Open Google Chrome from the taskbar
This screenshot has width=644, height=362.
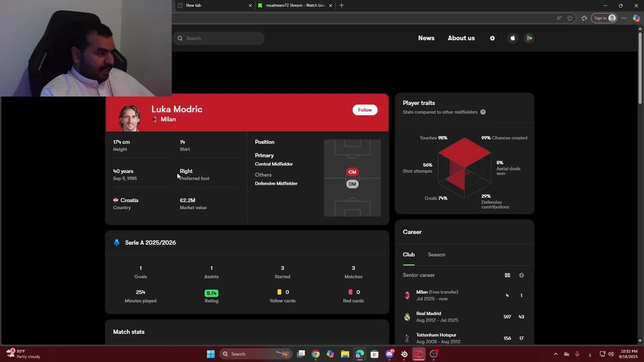(315, 354)
